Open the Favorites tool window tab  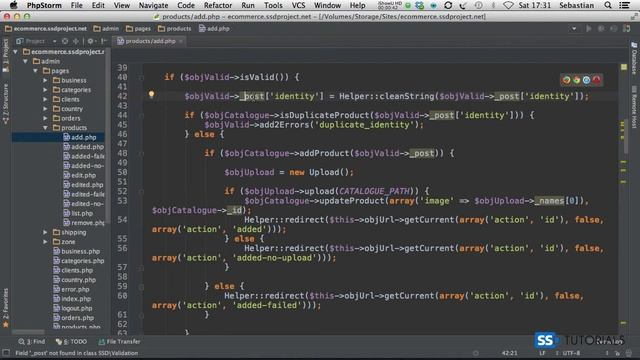point(5,308)
